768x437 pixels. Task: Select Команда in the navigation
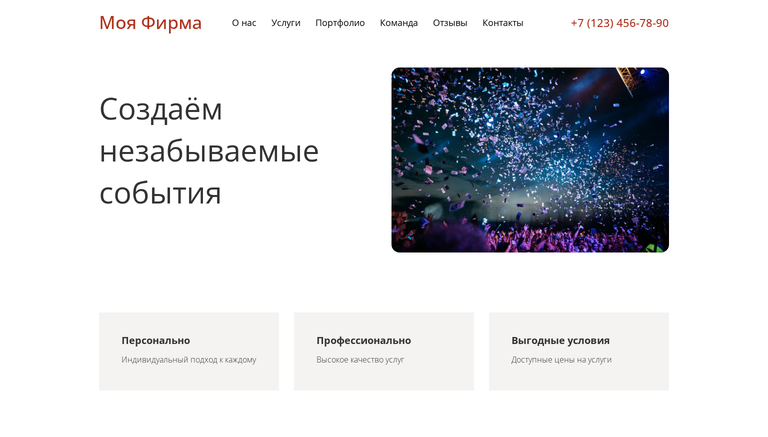399,23
